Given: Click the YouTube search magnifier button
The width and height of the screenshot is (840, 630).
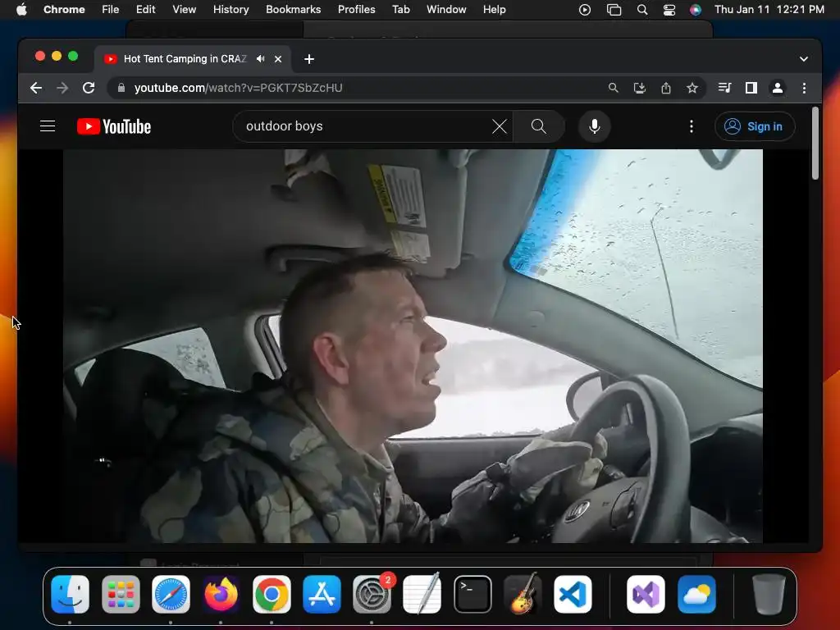Looking at the screenshot, I should [x=538, y=126].
